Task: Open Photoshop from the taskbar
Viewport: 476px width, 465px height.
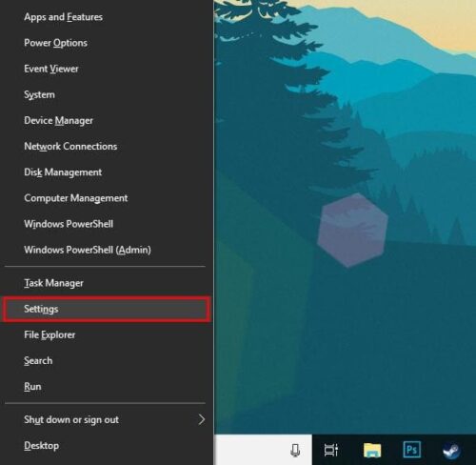Action: click(x=411, y=450)
